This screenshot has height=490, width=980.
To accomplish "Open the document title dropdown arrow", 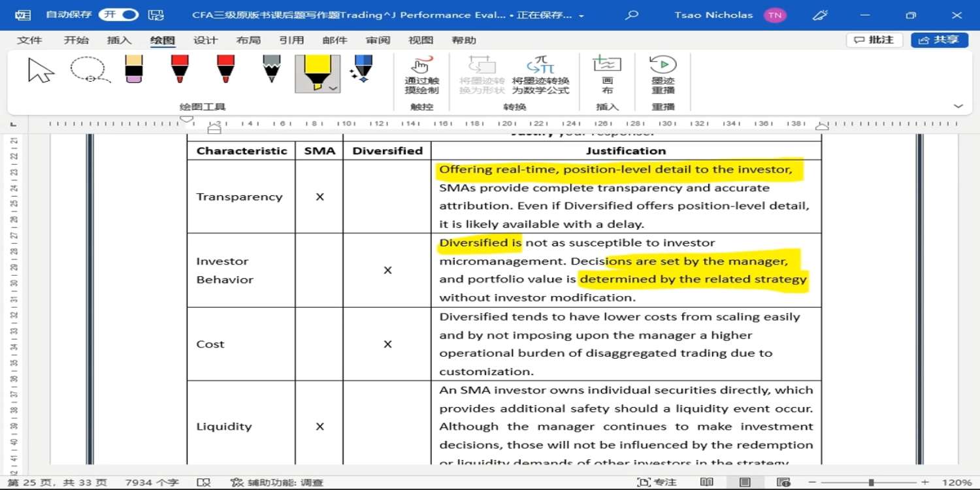I will click(581, 16).
